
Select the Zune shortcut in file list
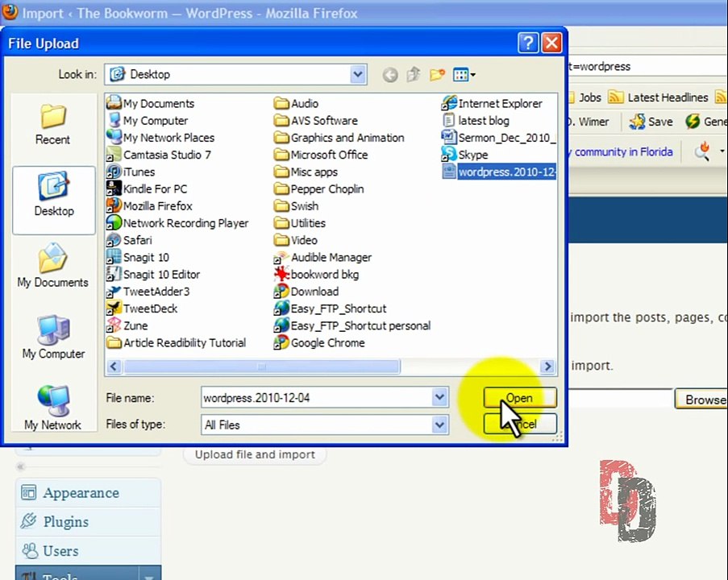click(127, 325)
